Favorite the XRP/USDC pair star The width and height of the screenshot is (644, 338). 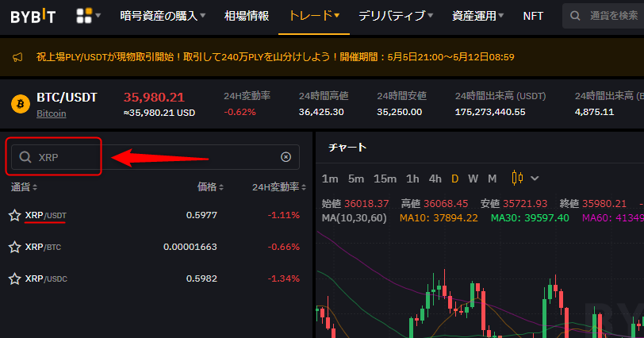15,278
